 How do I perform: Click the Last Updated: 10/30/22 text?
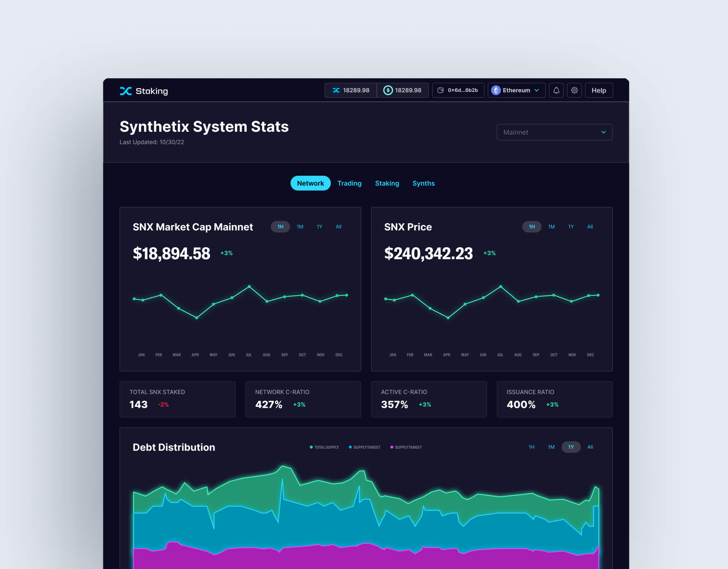coord(152,142)
